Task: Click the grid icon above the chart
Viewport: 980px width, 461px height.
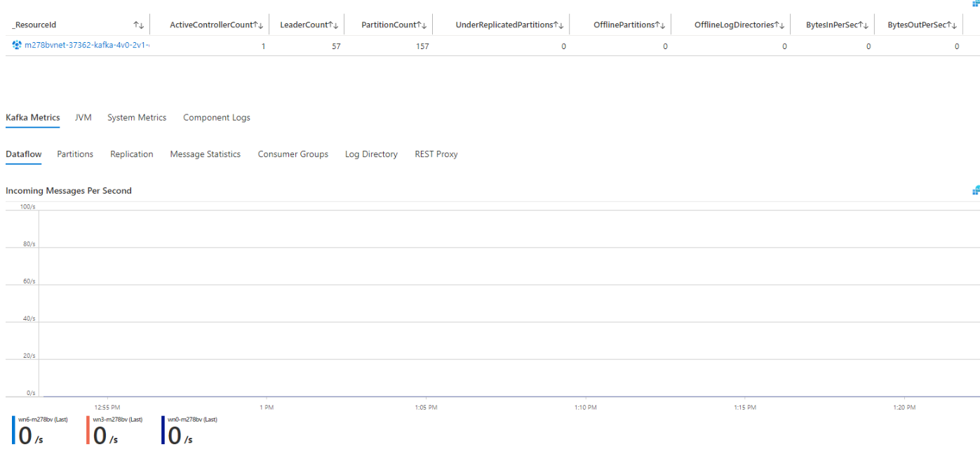Action: click(975, 189)
